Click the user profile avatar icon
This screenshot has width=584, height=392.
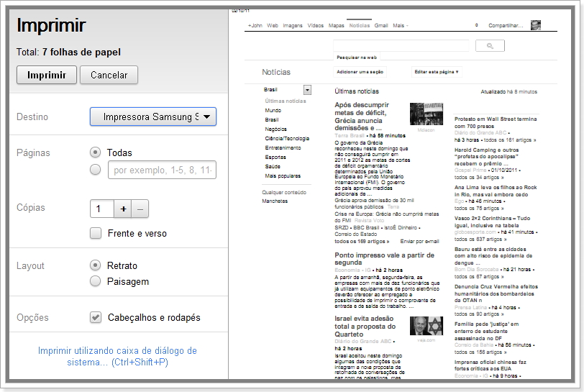coord(536,25)
